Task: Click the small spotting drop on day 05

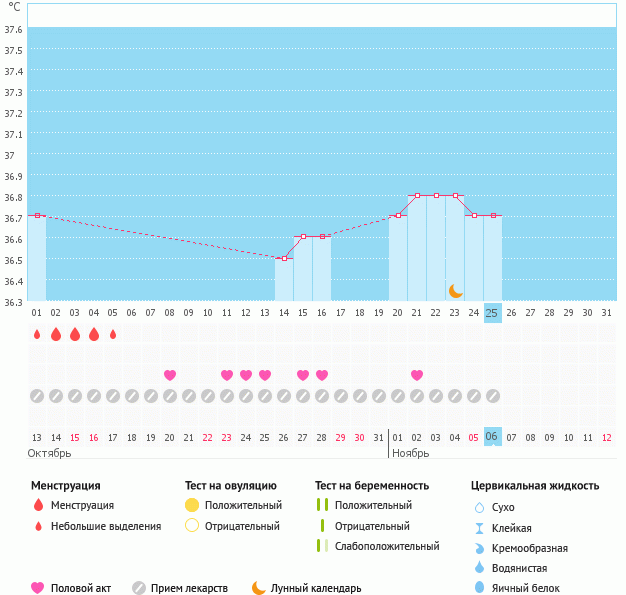Action: 113,334
